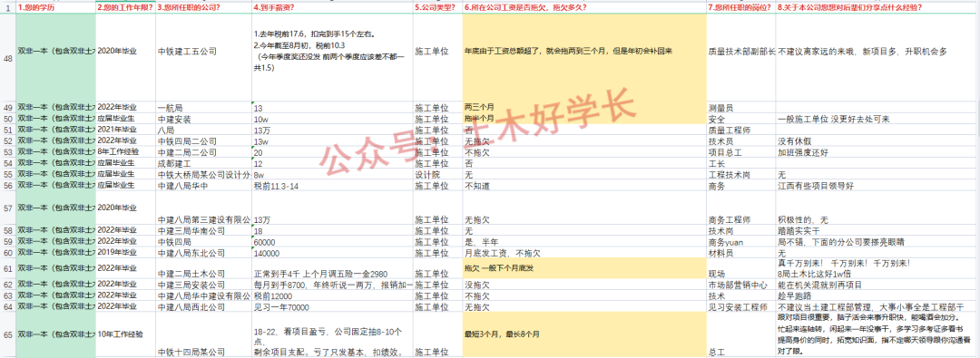Click cell '税前11.3-14'
Image resolution: width=980 pixels, height=358 pixels.
332,186
